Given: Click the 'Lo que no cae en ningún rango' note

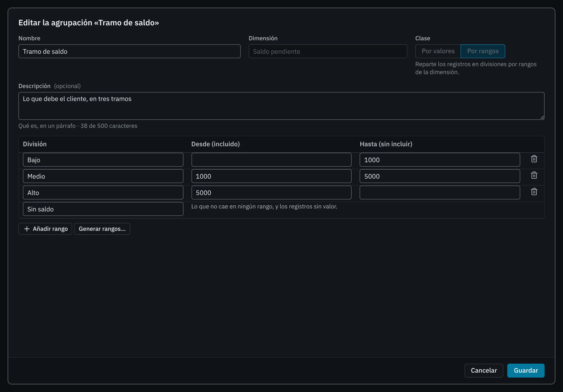Looking at the screenshot, I should 264,206.
